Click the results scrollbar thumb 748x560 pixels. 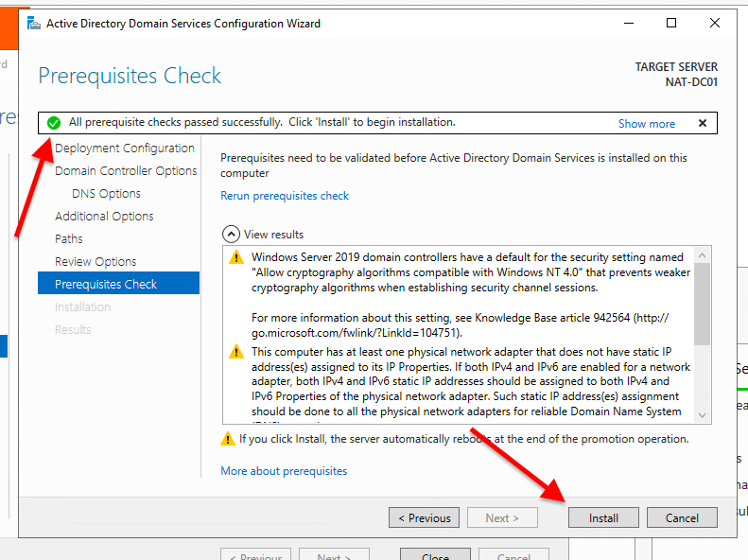pos(703,304)
